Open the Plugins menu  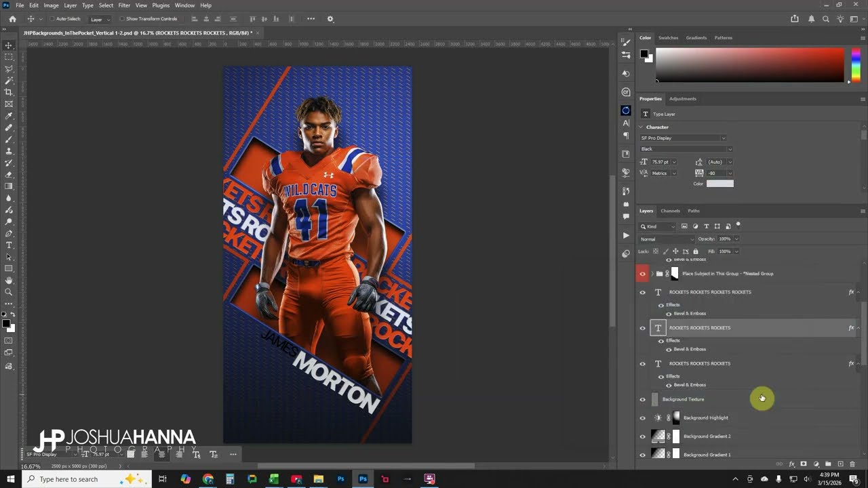click(161, 5)
